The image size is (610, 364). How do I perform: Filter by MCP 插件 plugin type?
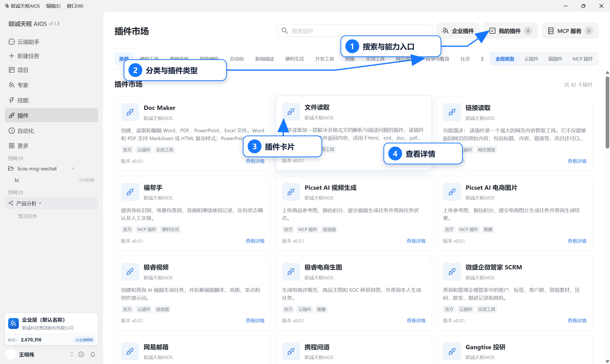click(583, 59)
